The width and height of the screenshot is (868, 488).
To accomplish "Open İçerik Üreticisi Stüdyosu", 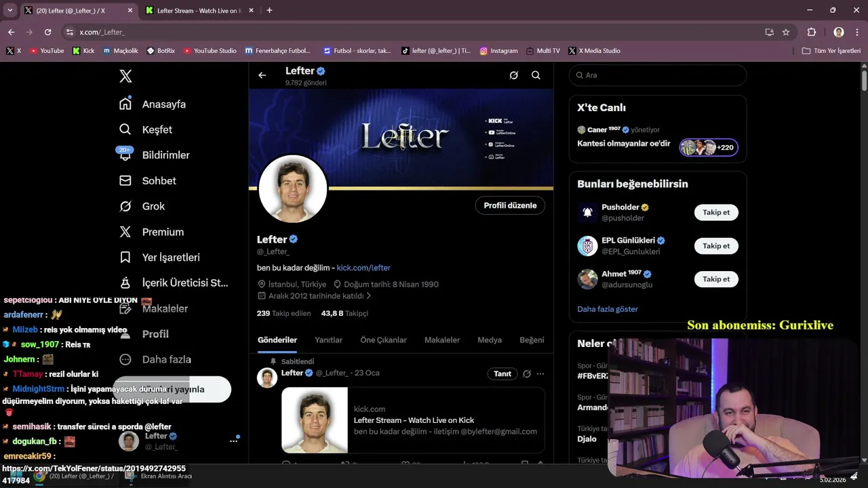I will (174, 283).
